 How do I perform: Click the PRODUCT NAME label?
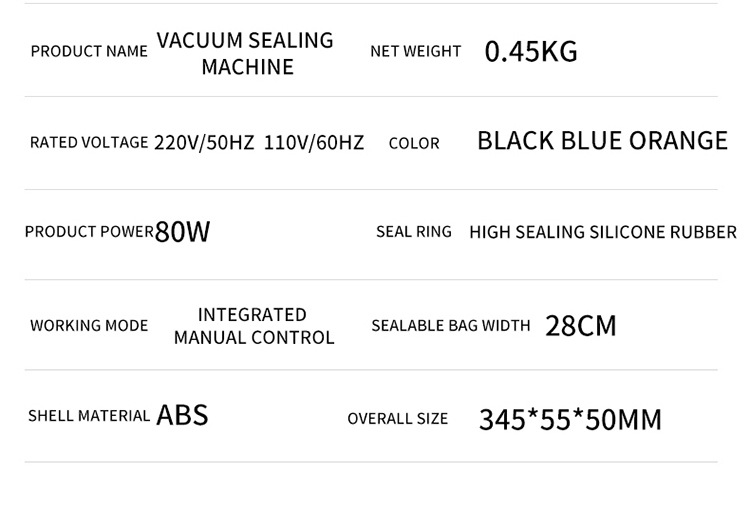(x=89, y=52)
